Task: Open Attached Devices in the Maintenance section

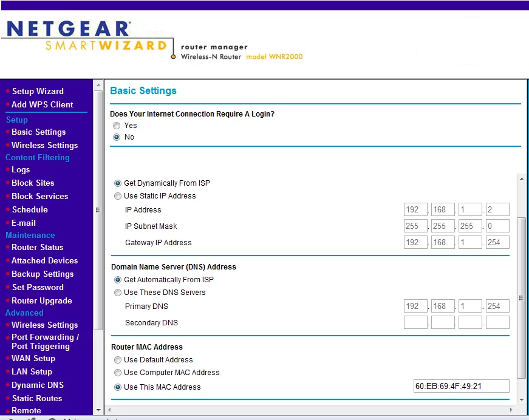Action: [x=44, y=260]
